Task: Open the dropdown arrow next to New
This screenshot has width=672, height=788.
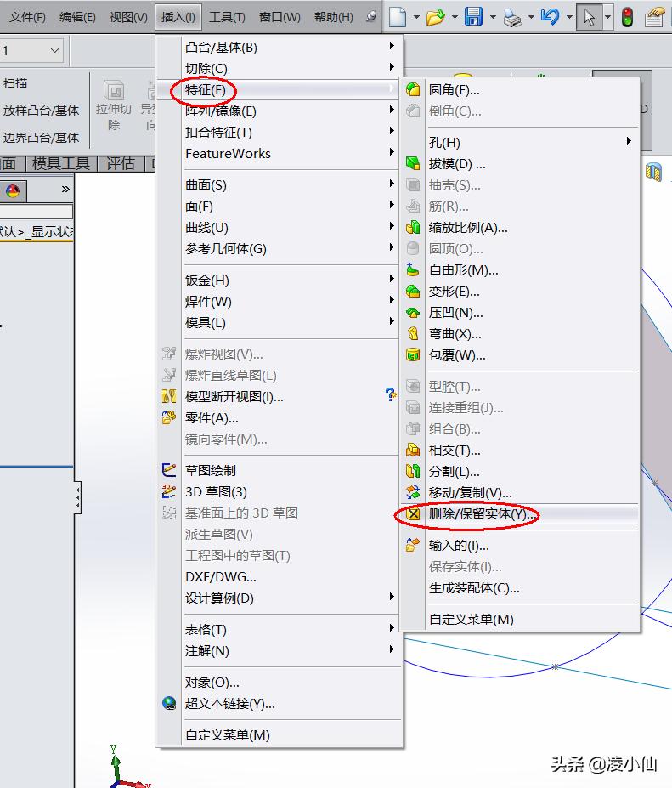Action: [416, 17]
